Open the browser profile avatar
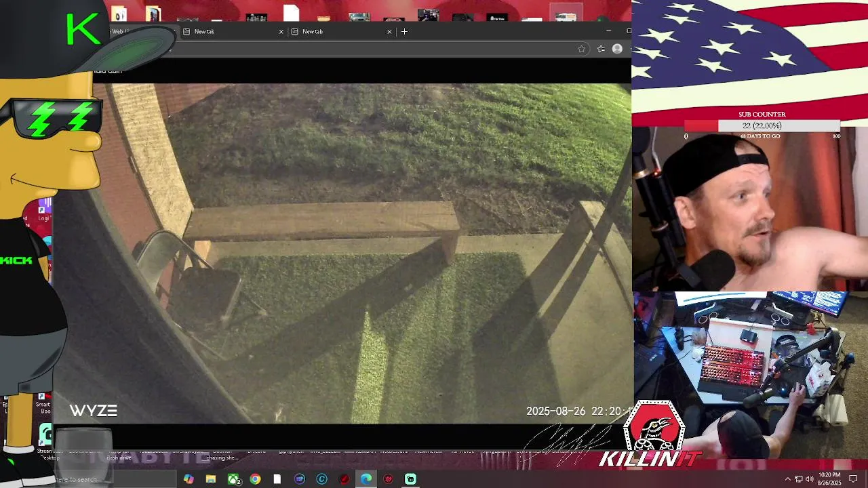Image resolution: width=868 pixels, height=488 pixels. (617, 49)
